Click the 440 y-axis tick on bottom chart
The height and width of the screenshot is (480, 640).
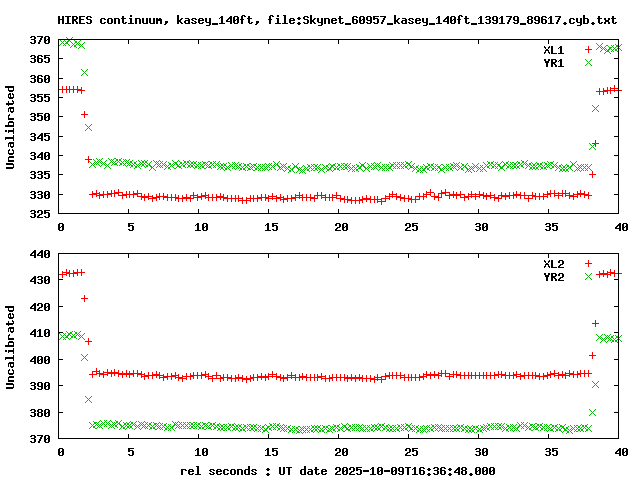click(40, 254)
